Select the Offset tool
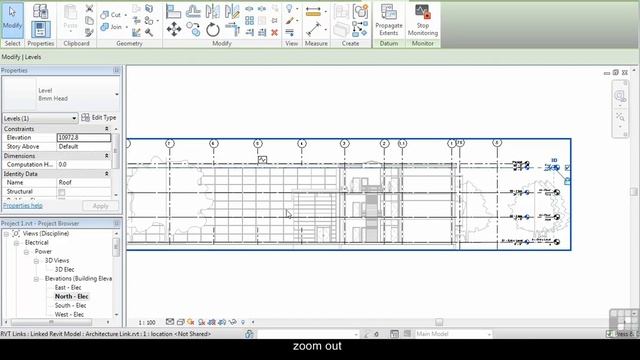This screenshot has height=360, width=640. coord(193,11)
